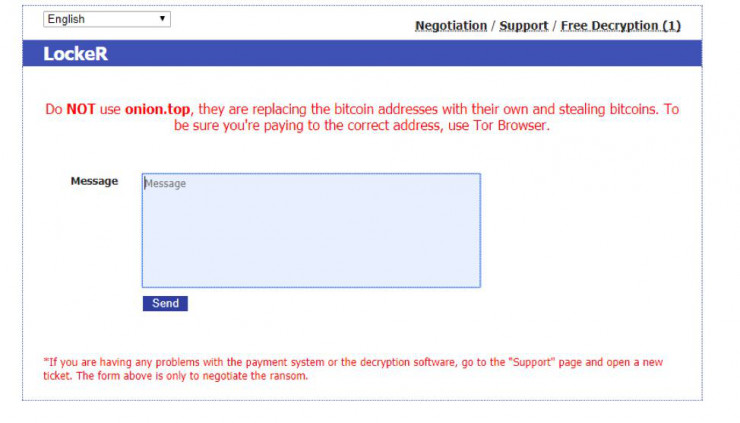The height and width of the screenshot is (423, 740).
Task: Click the bold onion.top warning text
Action: tap(158, 109)
